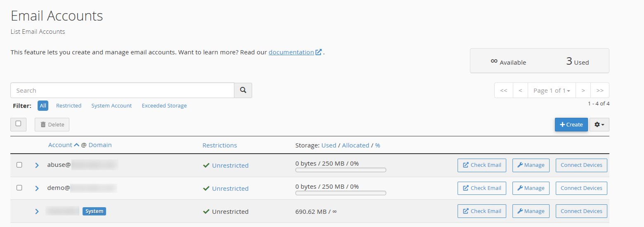Click the abuse account storage usage bar
Image resolution: width=644 pixels, height=227 pixels.
coord(341,170)
